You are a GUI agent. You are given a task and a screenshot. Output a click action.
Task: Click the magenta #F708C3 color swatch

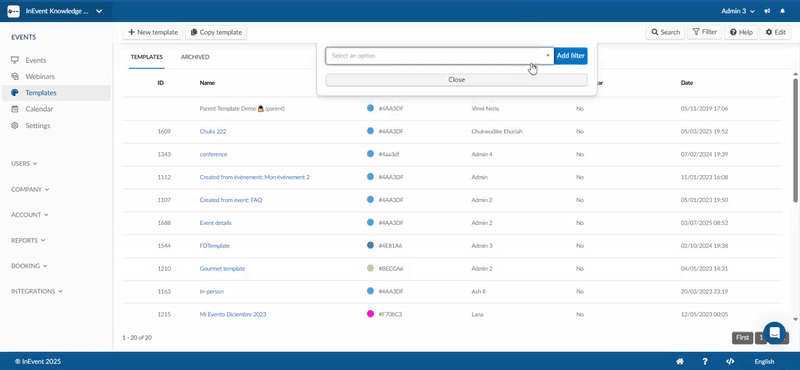point(370,314)
